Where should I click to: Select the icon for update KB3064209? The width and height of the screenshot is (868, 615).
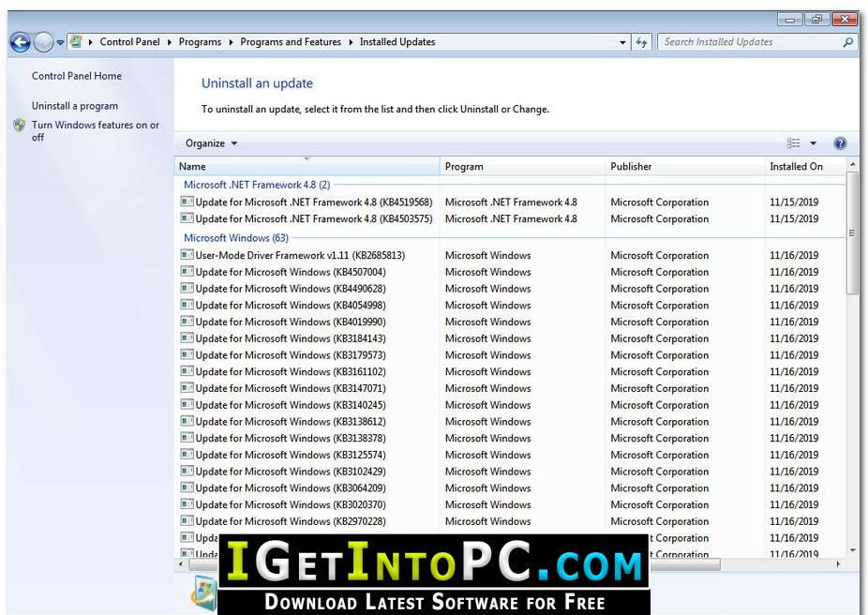point(187,487)
